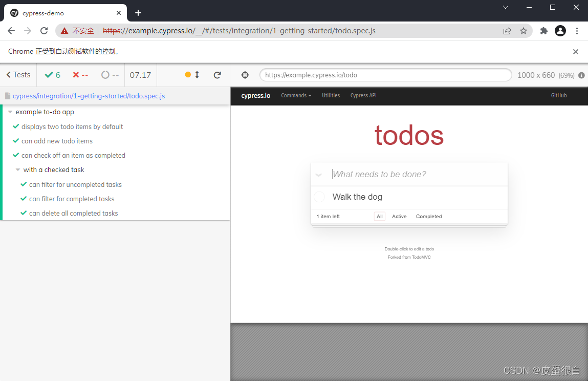The height and width of the screenshot is (381, 588).
Task: Click the Chrome address bar
Action: coord(294,31)
